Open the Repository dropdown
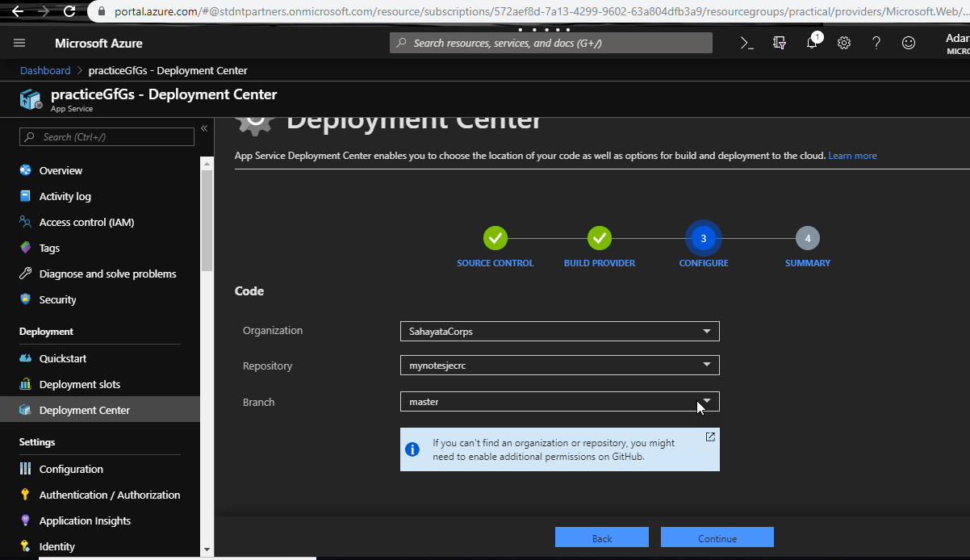The width and height of the screenshot is (970, 560). tap(559, 366)
